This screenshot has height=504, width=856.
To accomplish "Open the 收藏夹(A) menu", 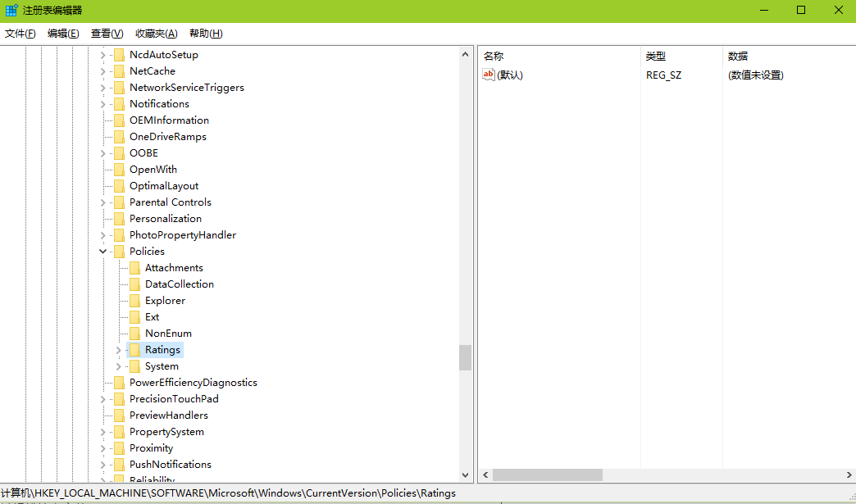I will click(156, 34).
